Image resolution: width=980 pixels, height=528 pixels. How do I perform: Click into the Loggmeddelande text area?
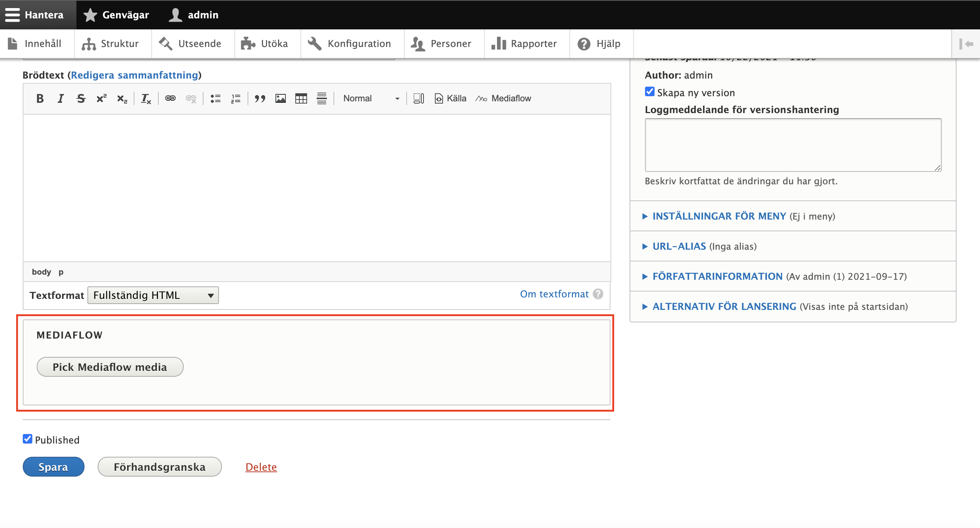[x=792, y=145]
